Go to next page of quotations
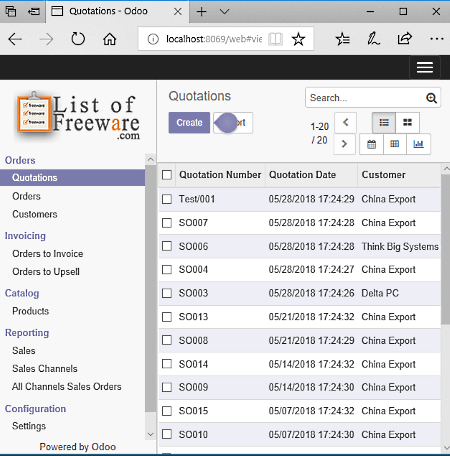The height and width of the screenshot is (456, 450). [x=345, y=144]
